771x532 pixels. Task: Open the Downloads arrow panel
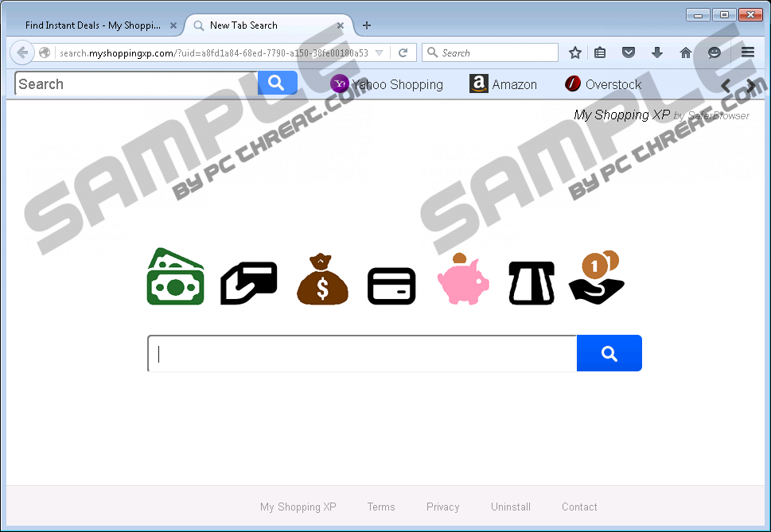click(x=657, y=52)
